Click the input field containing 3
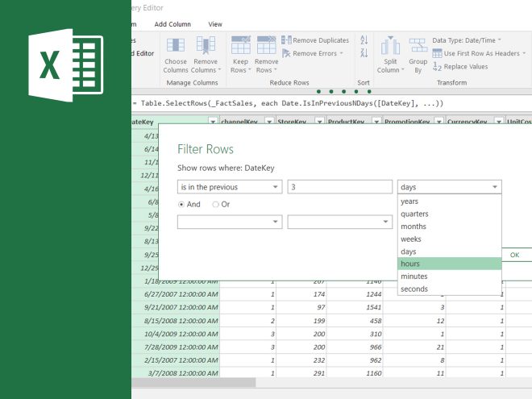Screen dimensions: 532x399 coord(339,187)
